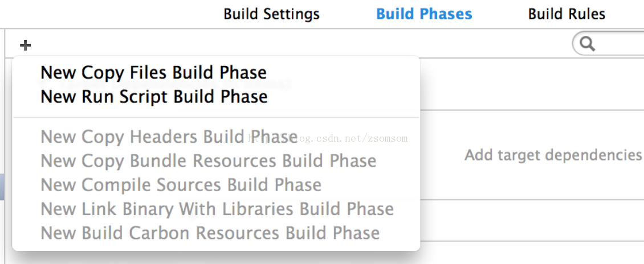
Task: Focus the build phases search field
Action: (x=608, y=43)
